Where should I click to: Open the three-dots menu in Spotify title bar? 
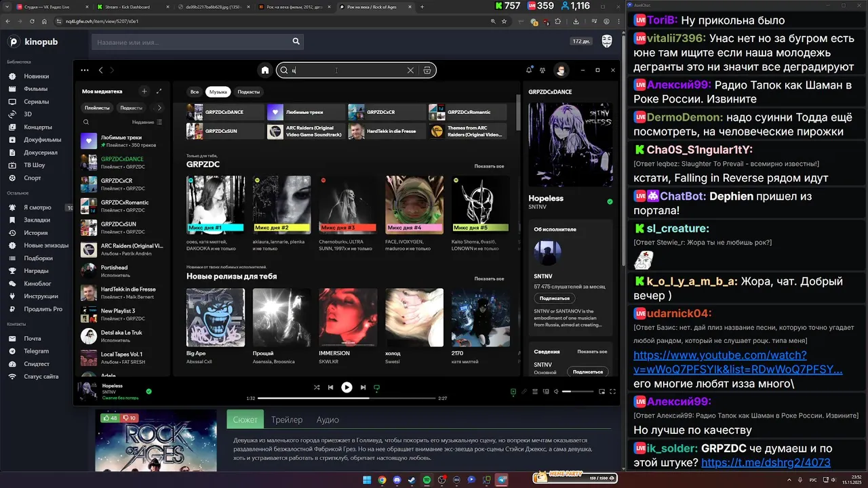(85, 70)
